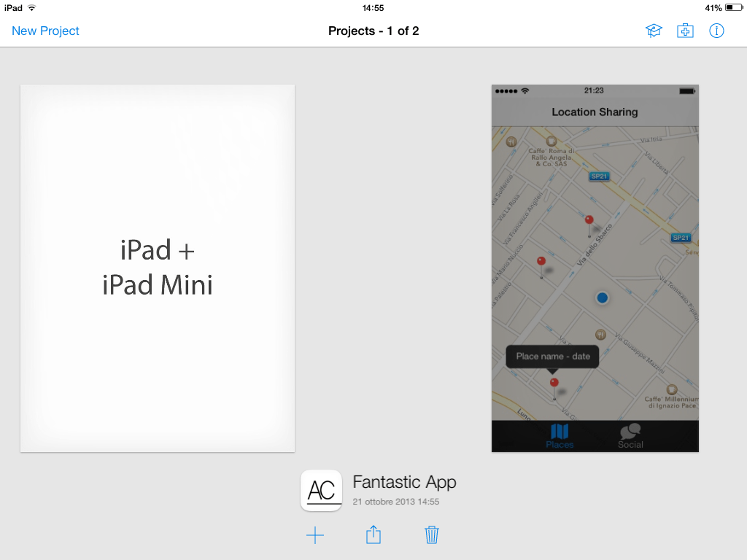
Task: Select the AC app icon of Fantastic App
Action: tap(321, 491)
